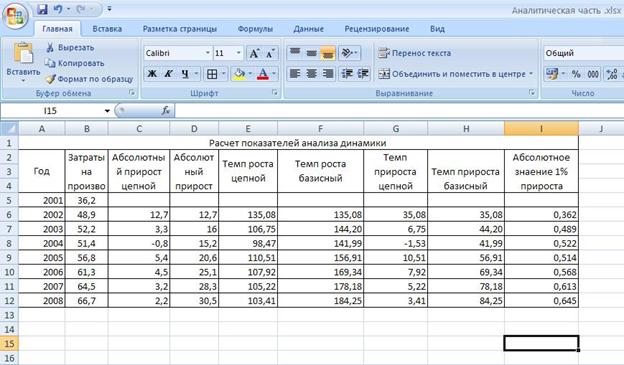Apply red font color A
Viewport: 624px width, 365px height.
(x=263, y=74)
